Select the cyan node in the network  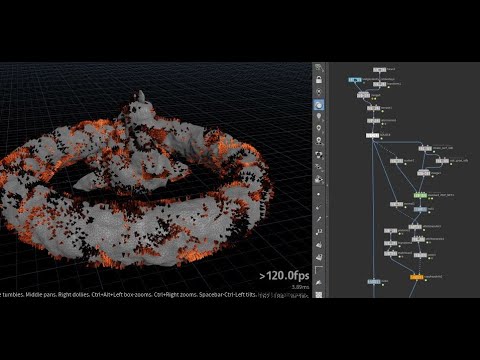[355, 80]
